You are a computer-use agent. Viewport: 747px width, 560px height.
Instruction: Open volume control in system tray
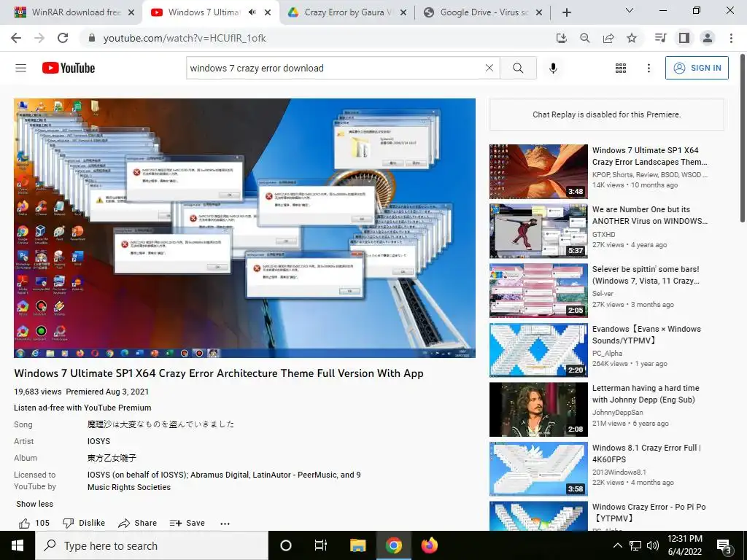[x=653, y=545]
